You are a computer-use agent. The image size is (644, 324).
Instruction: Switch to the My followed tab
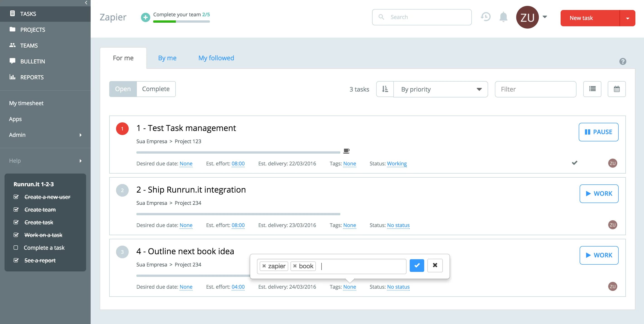pyautogui.click(x=216, y=58)
